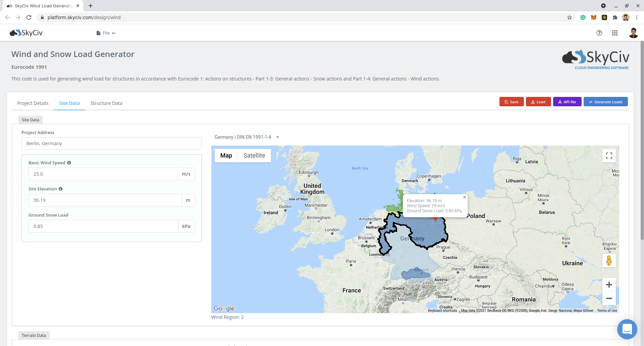Viewport: 644px width, 346px height.
Task: Open the SkyCiv help icon
Action: coord(599,33)
